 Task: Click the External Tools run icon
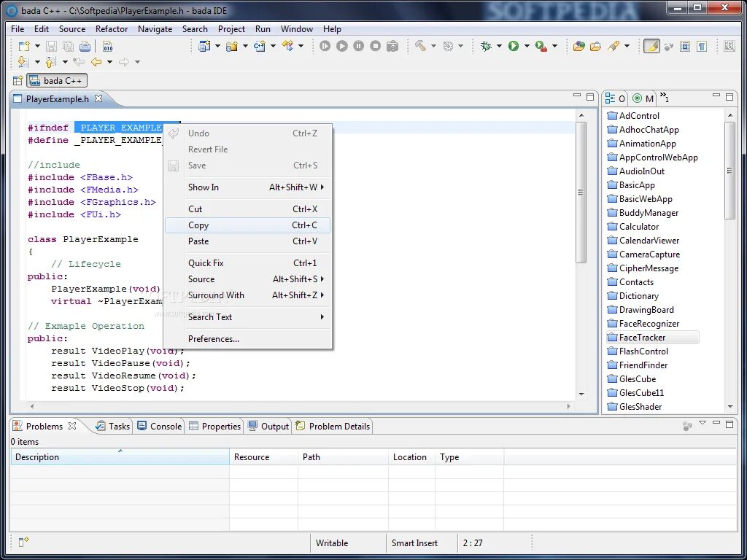click(541, 46)
